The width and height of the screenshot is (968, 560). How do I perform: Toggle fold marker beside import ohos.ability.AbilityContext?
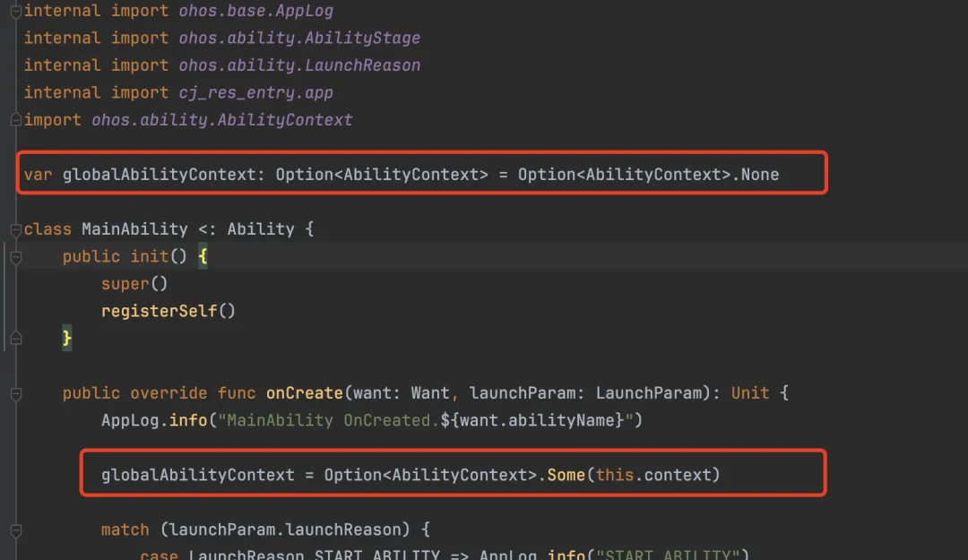coord(16,120)
